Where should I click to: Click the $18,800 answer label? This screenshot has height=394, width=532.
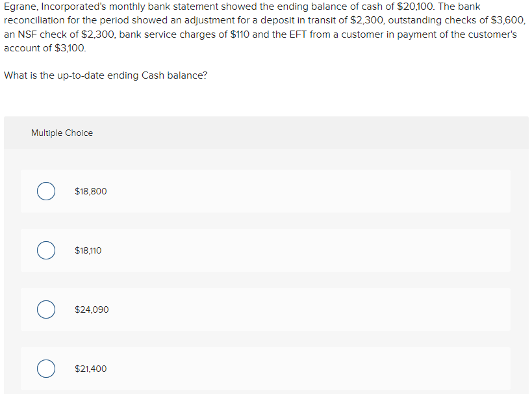[90, 191]
